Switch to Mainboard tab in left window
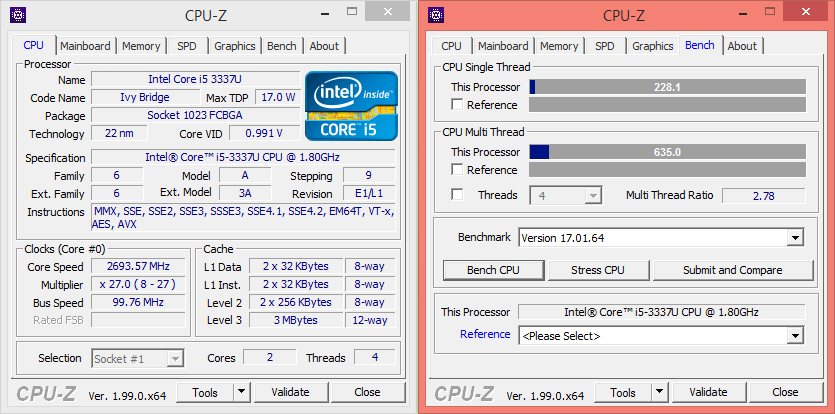The width and height of the screenshot is (835, 414). pyautogui.click(x=85, y=46)
